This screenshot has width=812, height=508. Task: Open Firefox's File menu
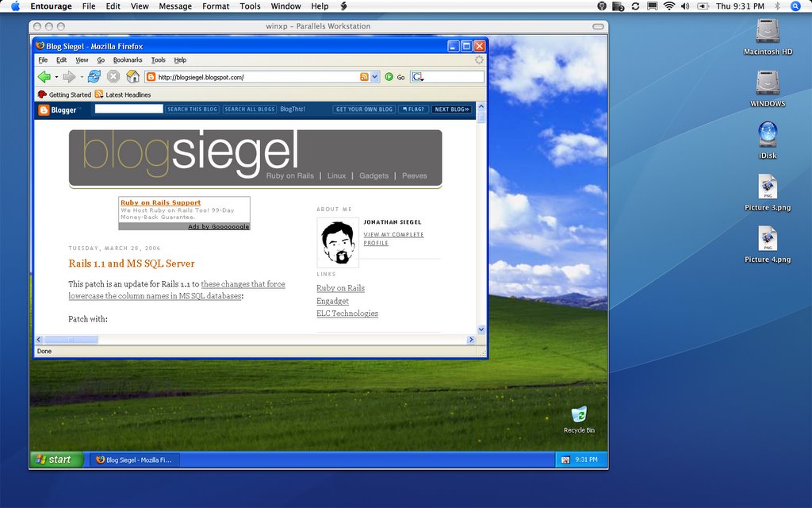pos(43,60)
